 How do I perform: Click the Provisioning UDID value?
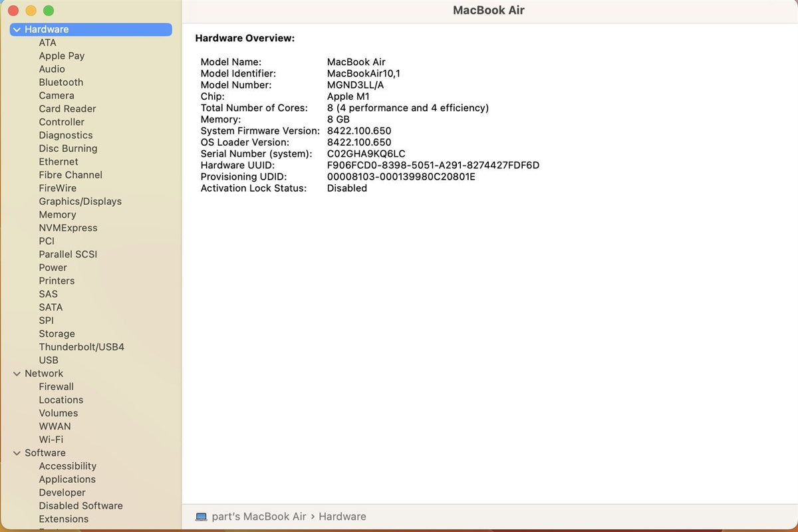pyautogui.click(x=402, y=177)
